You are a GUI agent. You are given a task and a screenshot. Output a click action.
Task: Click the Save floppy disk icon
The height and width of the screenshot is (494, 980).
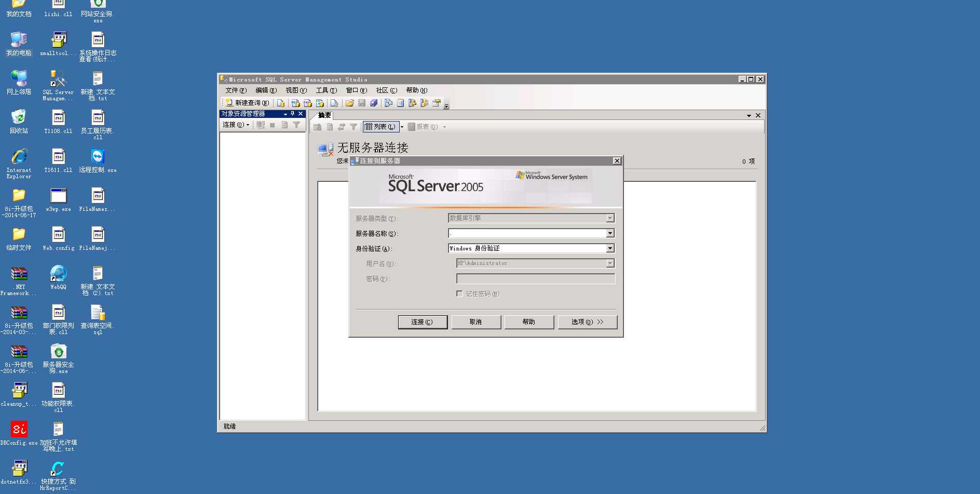pyautogui.click(x=362, y=103)
